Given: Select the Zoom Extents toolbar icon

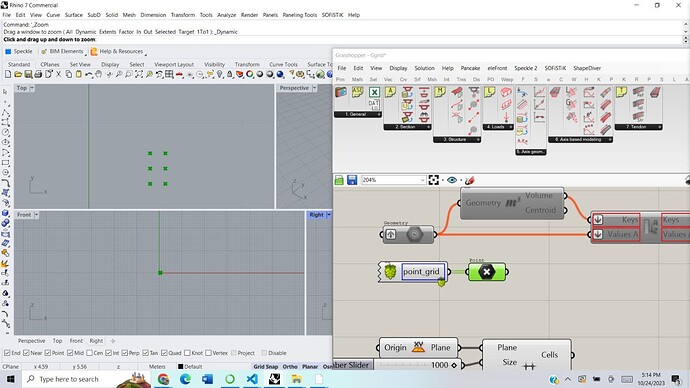Looking at the screenshot, I should pos(139,74).
